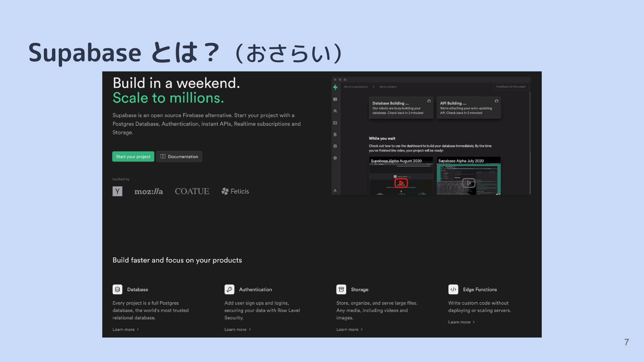
Task: Click the account profile icon in sidebar
Action: 335,191
